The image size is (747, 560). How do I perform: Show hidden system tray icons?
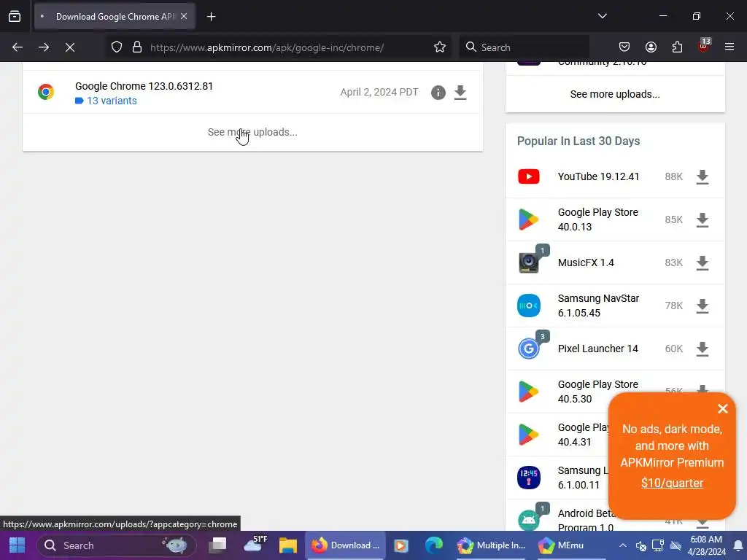pyautogui.click(x=623, y=545)
